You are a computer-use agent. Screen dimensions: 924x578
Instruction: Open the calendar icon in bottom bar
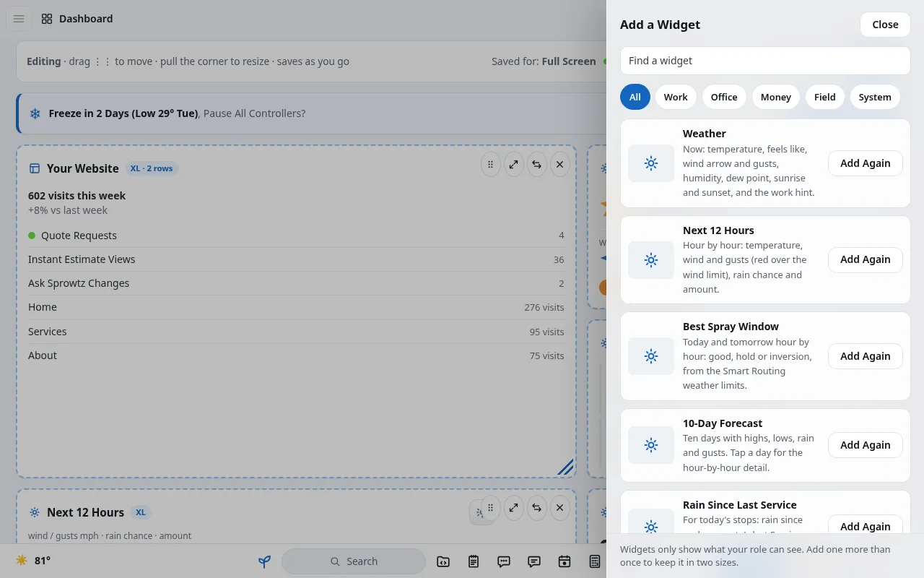click(565, 561)
